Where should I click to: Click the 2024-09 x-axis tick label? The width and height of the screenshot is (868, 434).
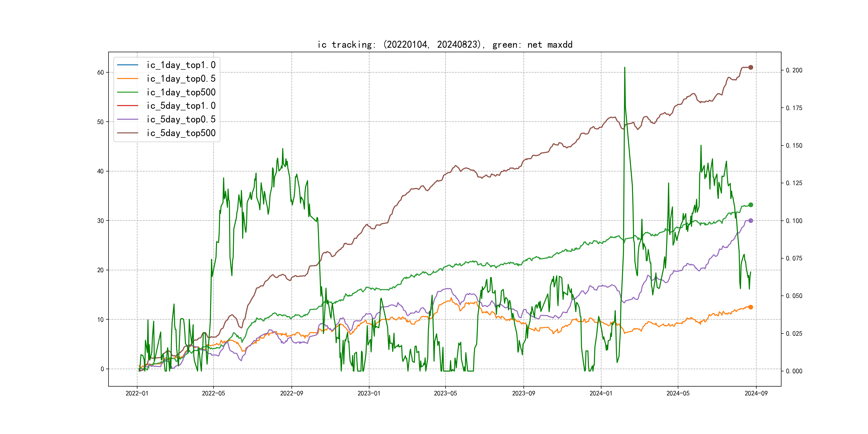tap(756, 393)
